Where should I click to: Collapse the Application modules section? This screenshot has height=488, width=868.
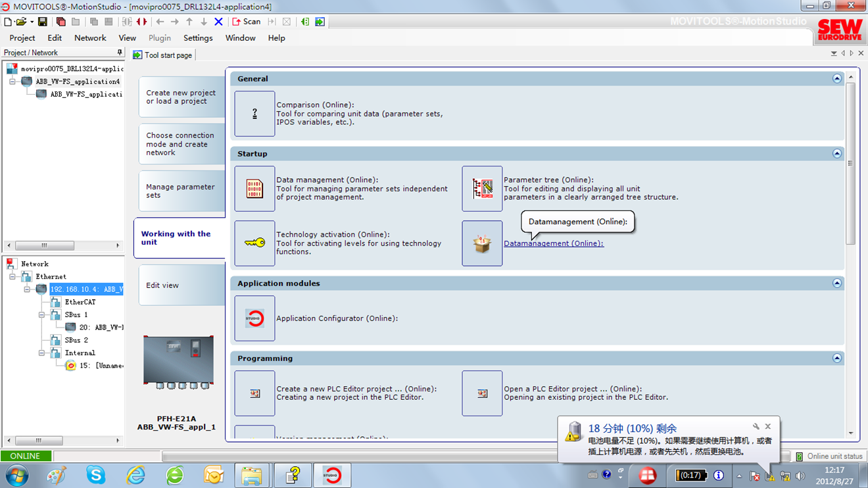[836, 283]
